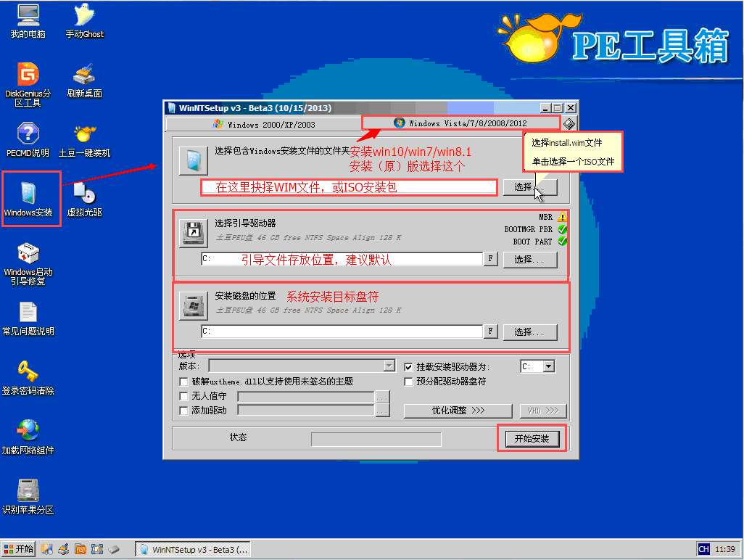Open the mount drive letter dropdown
The image size is (744, 560).
[x=549, y=366]
